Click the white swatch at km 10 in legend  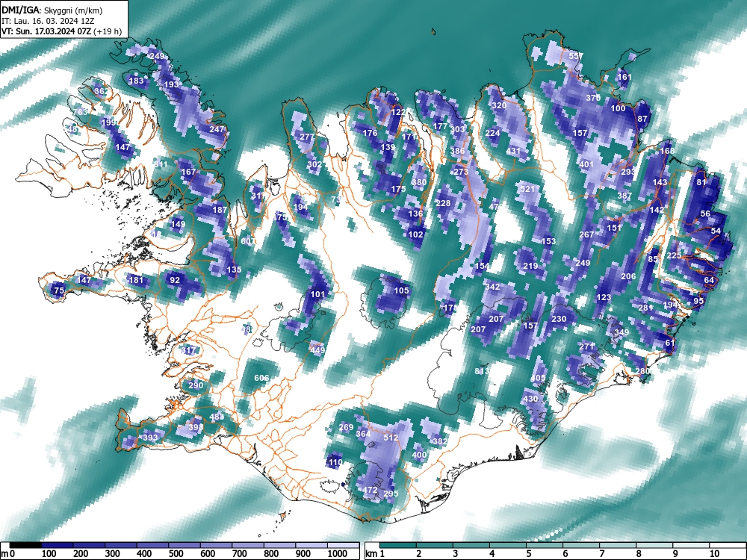coord(727,545)
